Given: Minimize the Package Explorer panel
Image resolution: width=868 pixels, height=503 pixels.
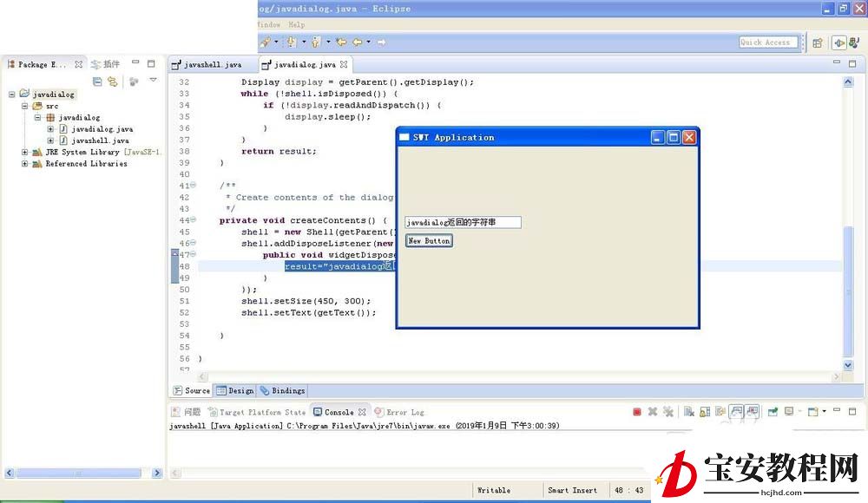Looking at the screenshot, I should tap(135, 62).
